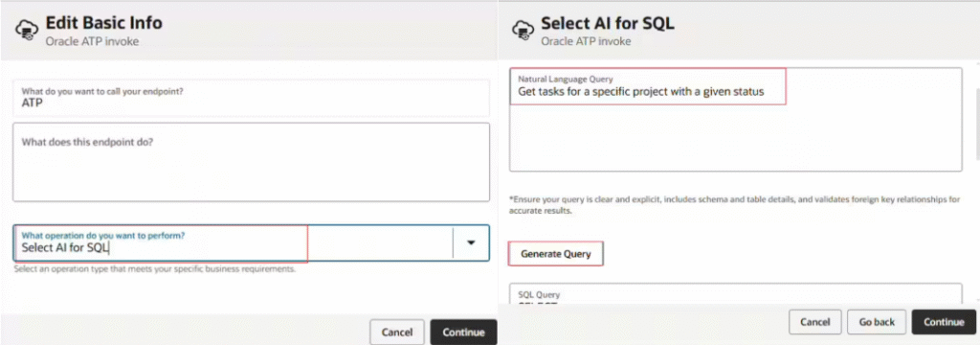
Task: Select the 'What operation do you want to perform?' combo box
Action: pyautogui.click(x=252, y=243)
